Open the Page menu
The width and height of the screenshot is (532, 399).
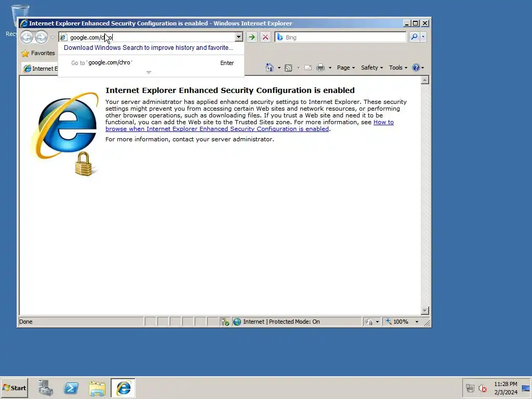click(x=345, y=68)
